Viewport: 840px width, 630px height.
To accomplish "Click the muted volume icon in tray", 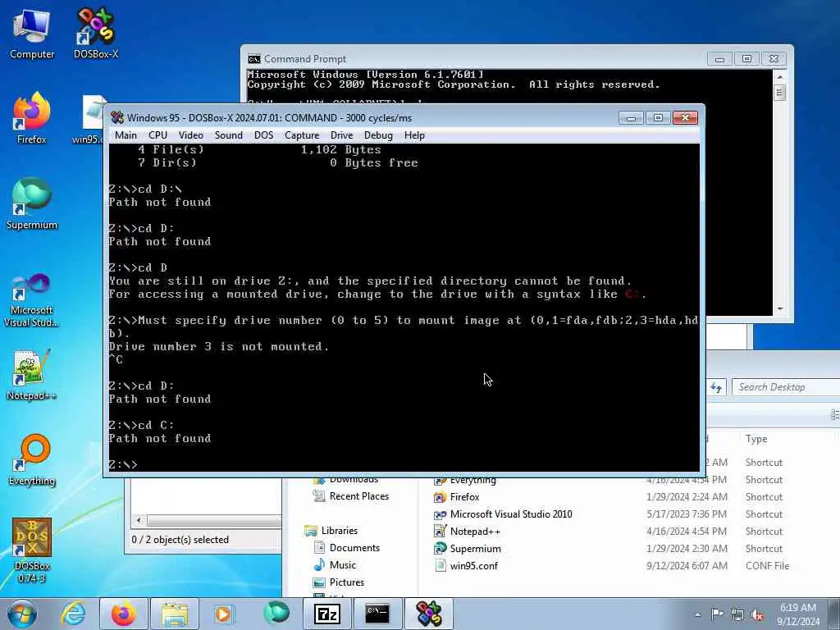I will tap(757, 614).
